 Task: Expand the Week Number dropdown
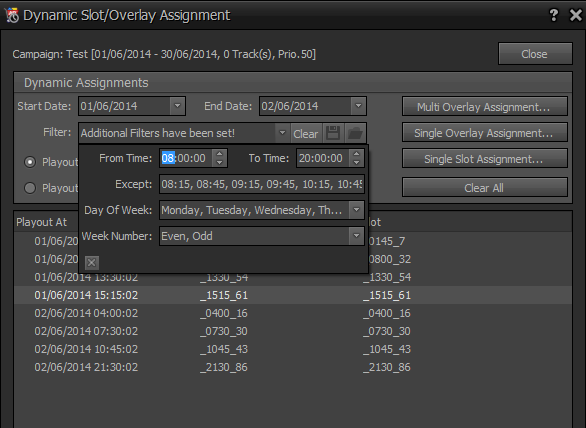(x=357, y=236)
